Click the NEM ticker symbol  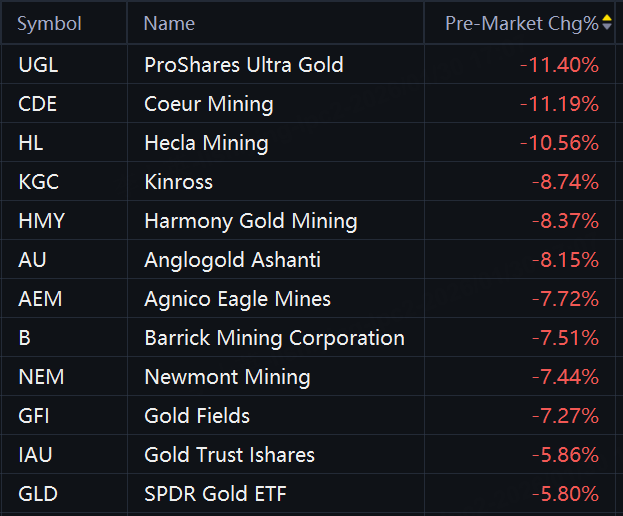[40, 377]
